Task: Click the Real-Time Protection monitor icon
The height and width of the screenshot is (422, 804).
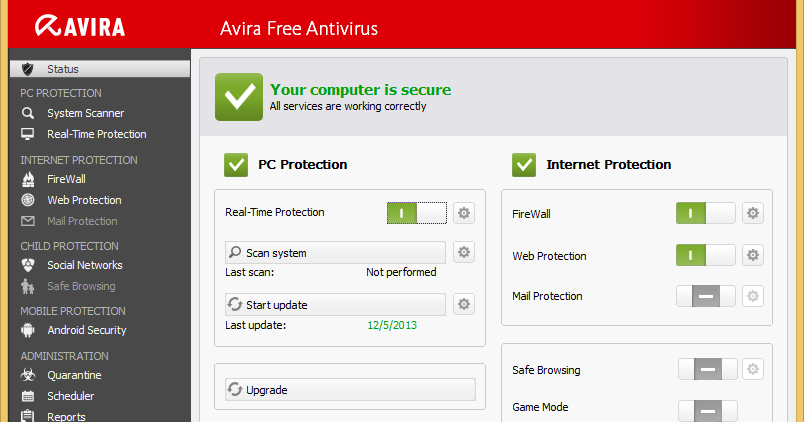Action: [28, 134]
